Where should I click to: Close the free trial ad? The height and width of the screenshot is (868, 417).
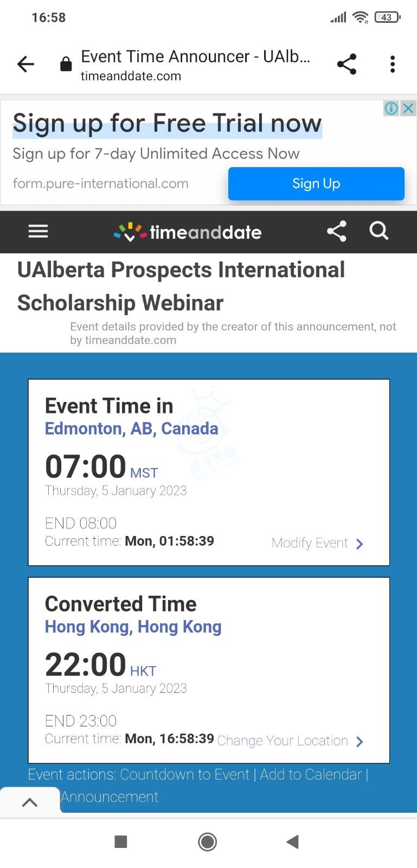click(x=408, y=108)
